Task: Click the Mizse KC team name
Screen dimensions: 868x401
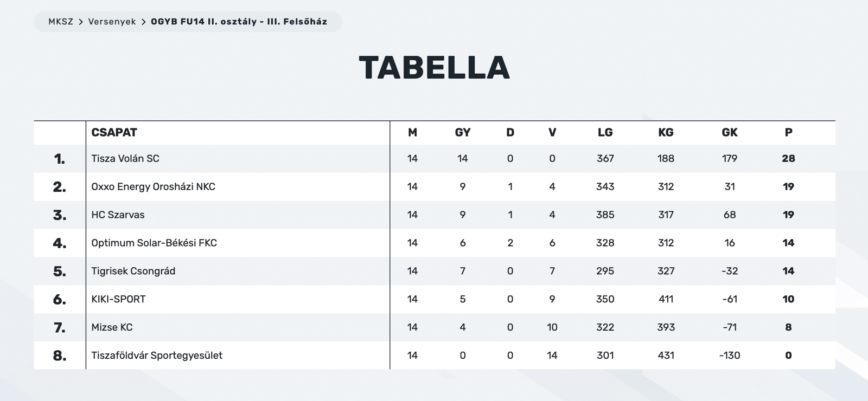Action: pos(112,328)
